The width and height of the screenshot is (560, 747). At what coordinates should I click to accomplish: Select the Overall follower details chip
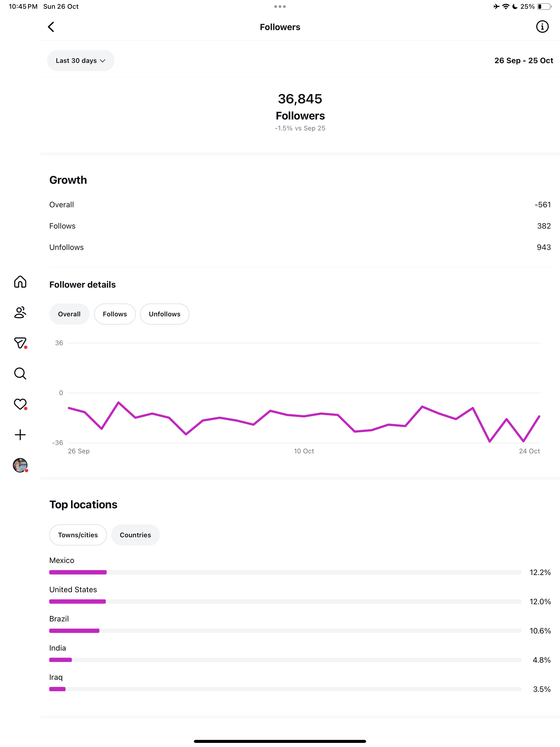(x=69, y=314)
